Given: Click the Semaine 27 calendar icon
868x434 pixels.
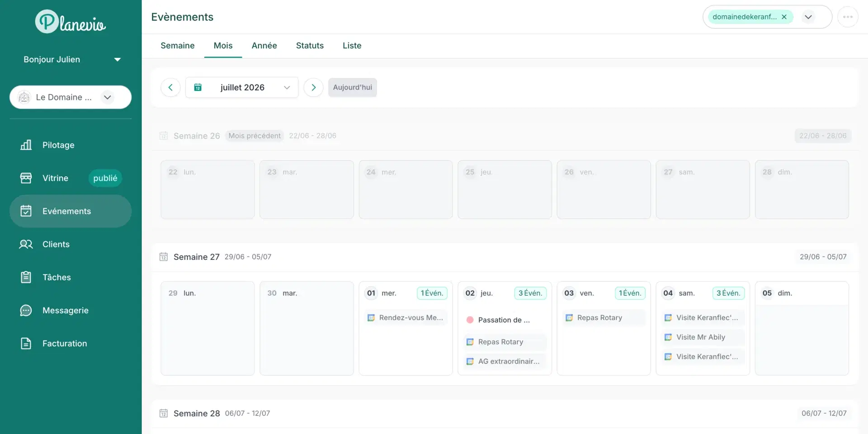Looking at the screenshot, I should pos(164,257).
